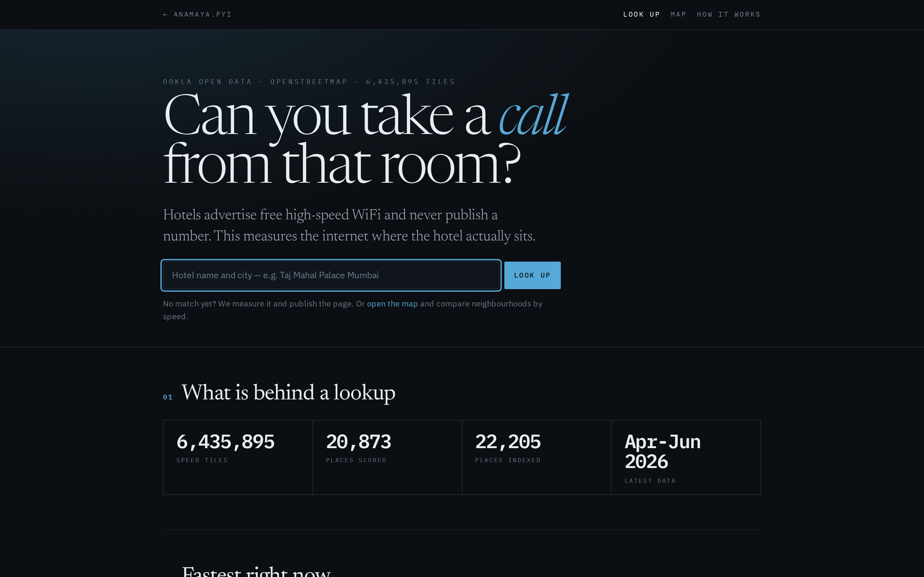This screenshot has width=924, height=577.
Task: Click the Apr-Jun 2026 latest data card
Action: [x=686, y=457]
